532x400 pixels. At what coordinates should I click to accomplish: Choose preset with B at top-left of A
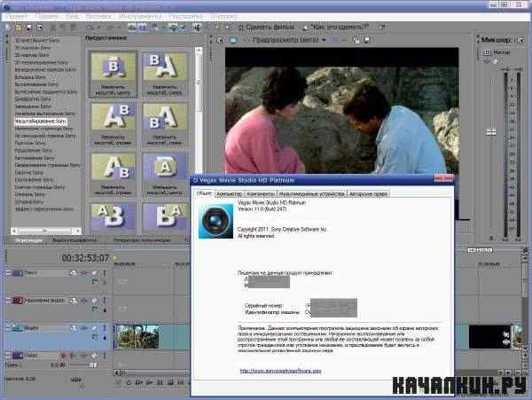165,74
